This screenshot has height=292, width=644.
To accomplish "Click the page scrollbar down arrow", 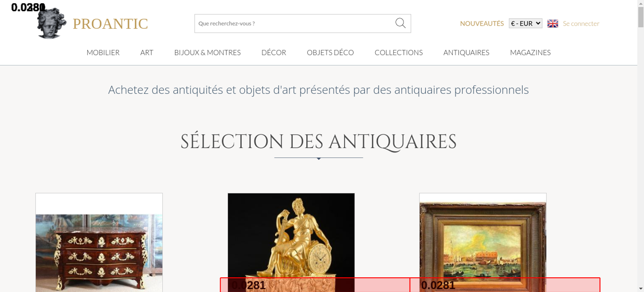I will coord(640,288).
